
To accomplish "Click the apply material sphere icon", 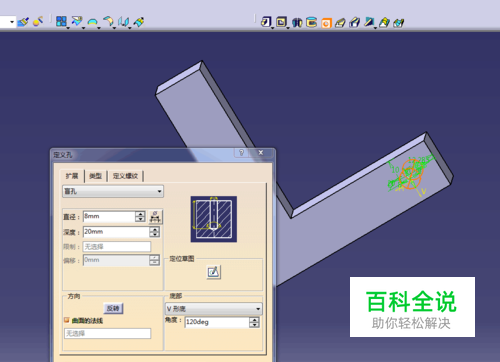I will click(38, 22).
